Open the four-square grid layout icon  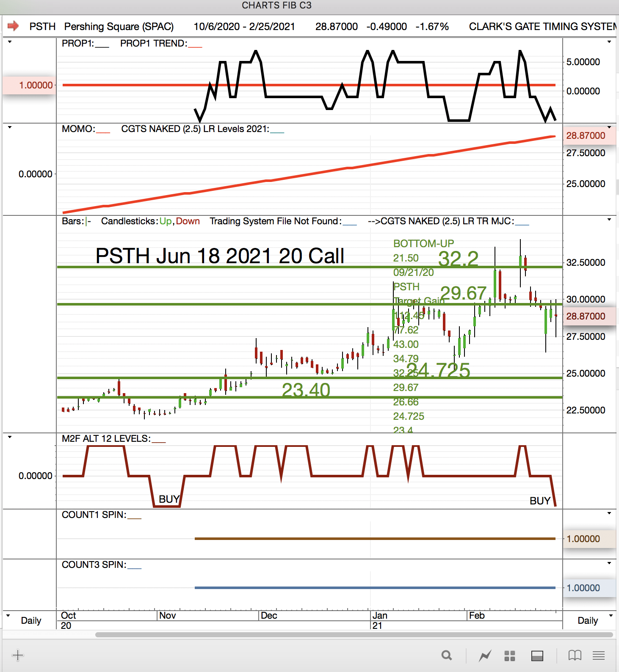coord(510,656)
